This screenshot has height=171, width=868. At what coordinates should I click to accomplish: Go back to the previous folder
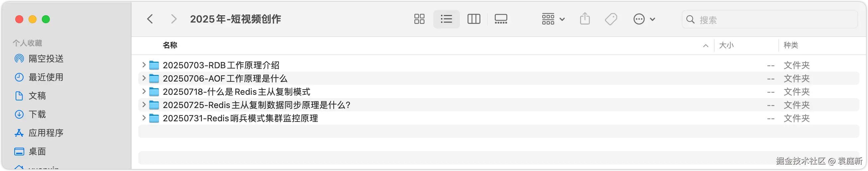[x=150, y=19]
